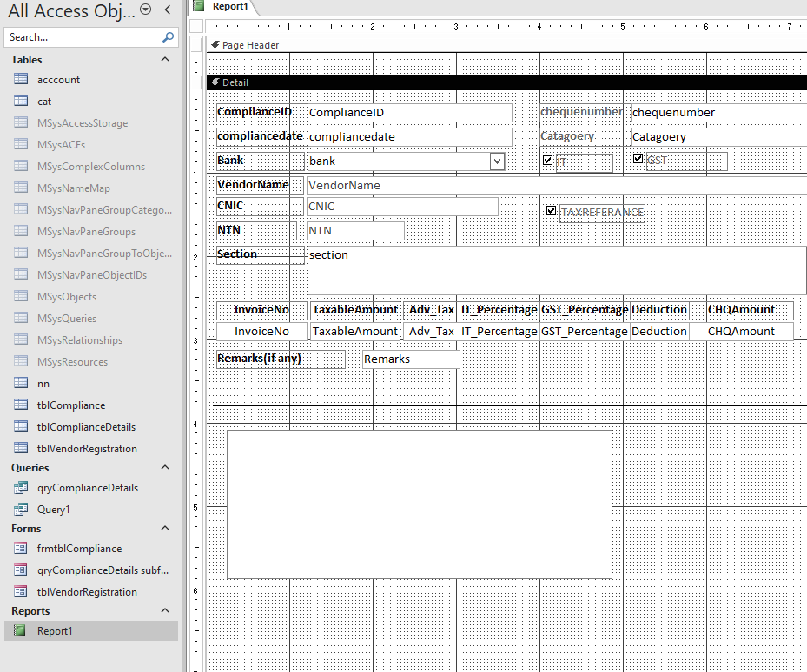Click the qryComplianceDetails subform icon

21,570
